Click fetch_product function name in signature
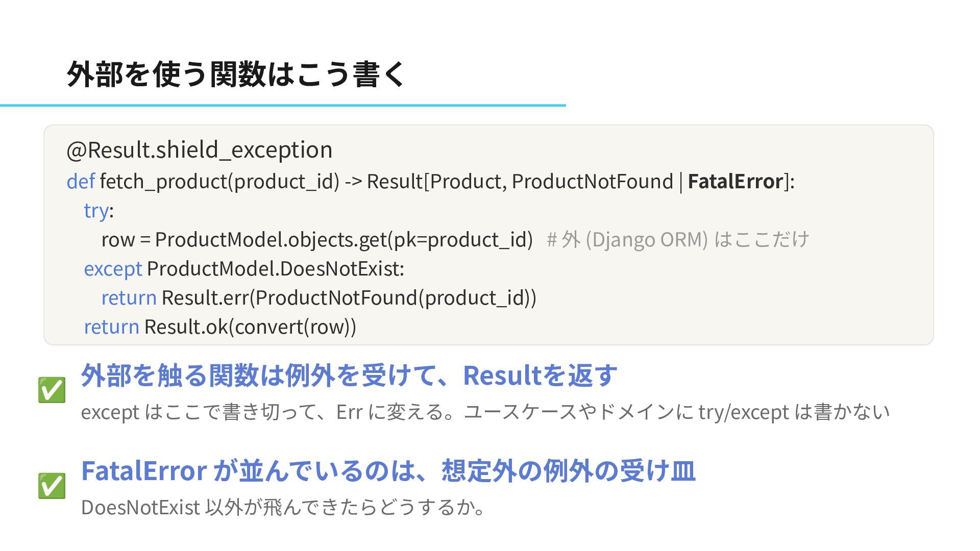 (163, 181)
